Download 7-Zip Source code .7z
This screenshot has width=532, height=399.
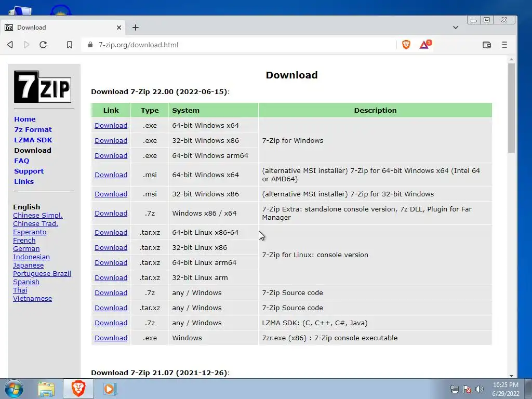point(111,293)
